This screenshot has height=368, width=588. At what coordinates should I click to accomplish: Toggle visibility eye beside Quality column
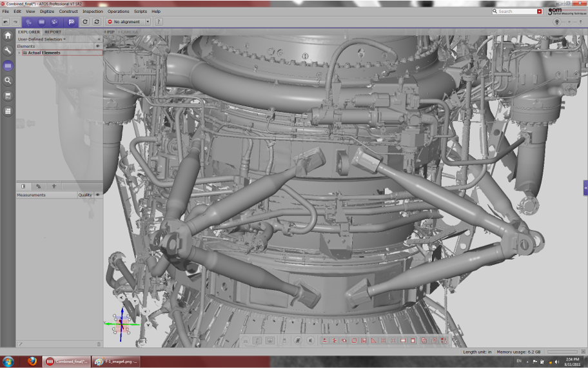tap(98, 195)
